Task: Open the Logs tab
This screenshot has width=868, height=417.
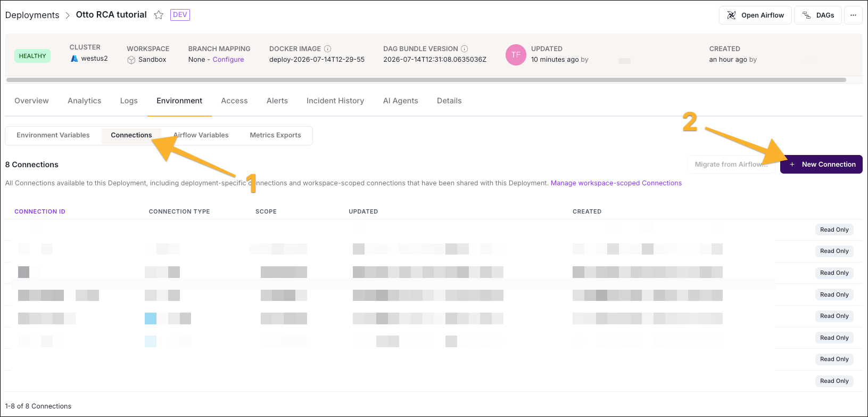Action: tap(129, 101)
